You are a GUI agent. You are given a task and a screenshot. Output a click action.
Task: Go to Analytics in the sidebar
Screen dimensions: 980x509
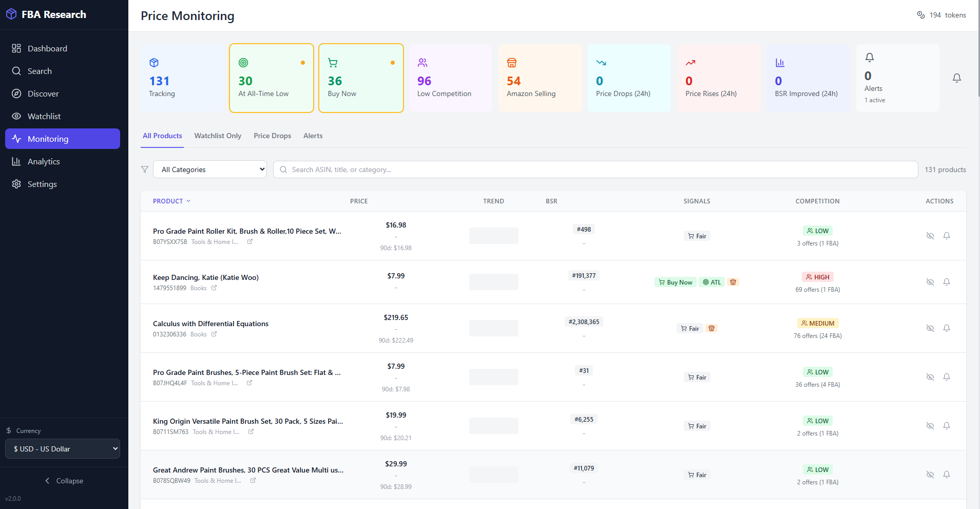[44, 162]
